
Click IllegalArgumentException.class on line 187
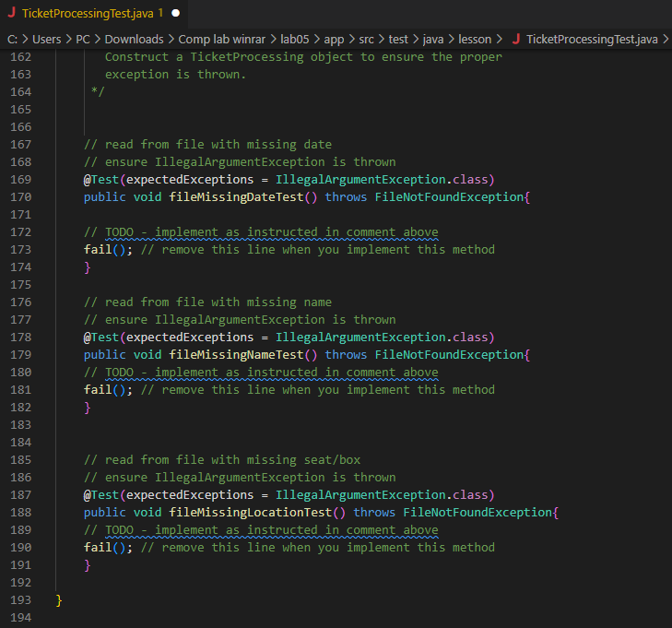(x=382, y=495)
